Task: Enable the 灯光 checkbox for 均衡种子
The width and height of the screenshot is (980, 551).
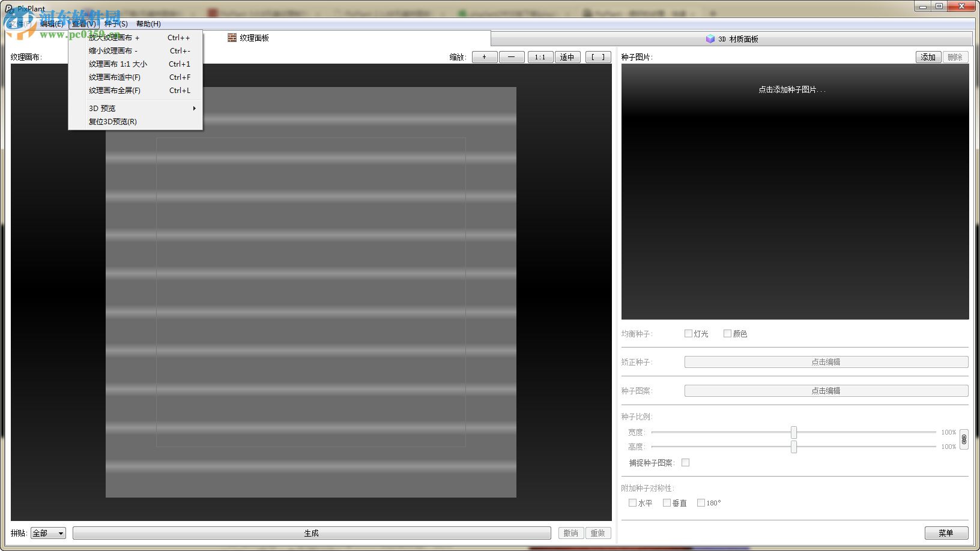Action: (x=688, y=334)
